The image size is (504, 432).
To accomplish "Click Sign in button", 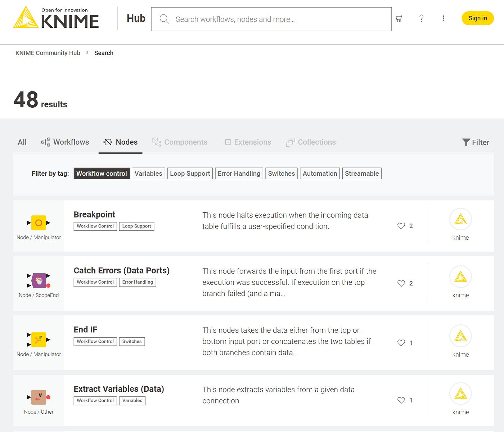I will 478,18.
